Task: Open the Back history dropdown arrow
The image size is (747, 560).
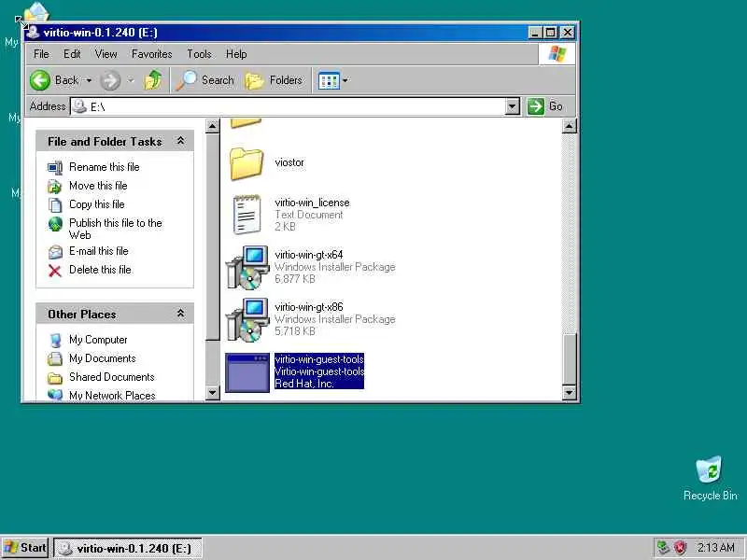Action: [x=89, y=80]
